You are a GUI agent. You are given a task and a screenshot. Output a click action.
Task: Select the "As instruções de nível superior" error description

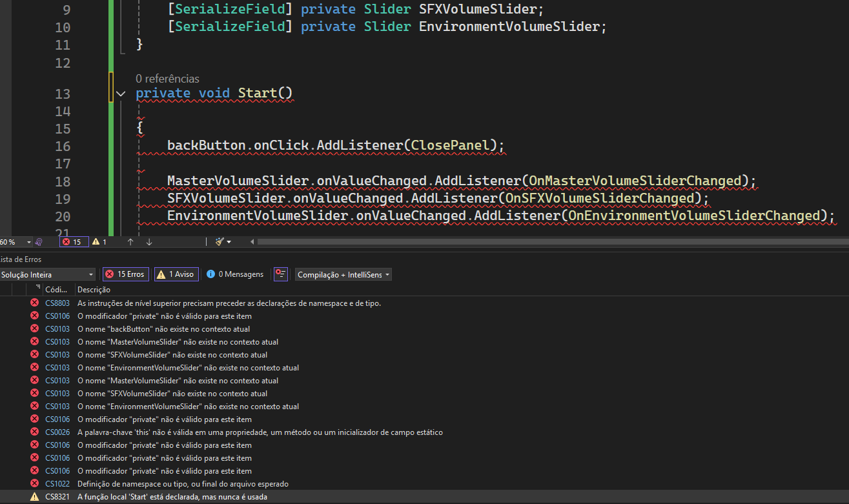(x=229, y=303)
